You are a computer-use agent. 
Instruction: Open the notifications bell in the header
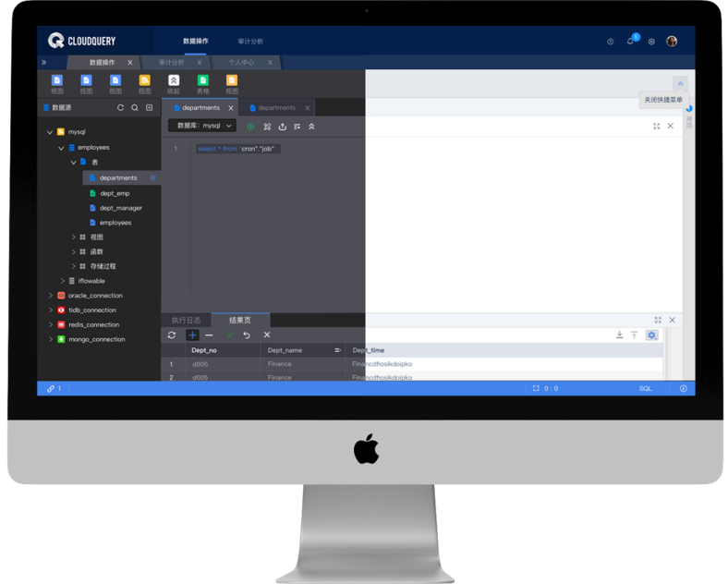pyautogui.click(x=630, y=42)
